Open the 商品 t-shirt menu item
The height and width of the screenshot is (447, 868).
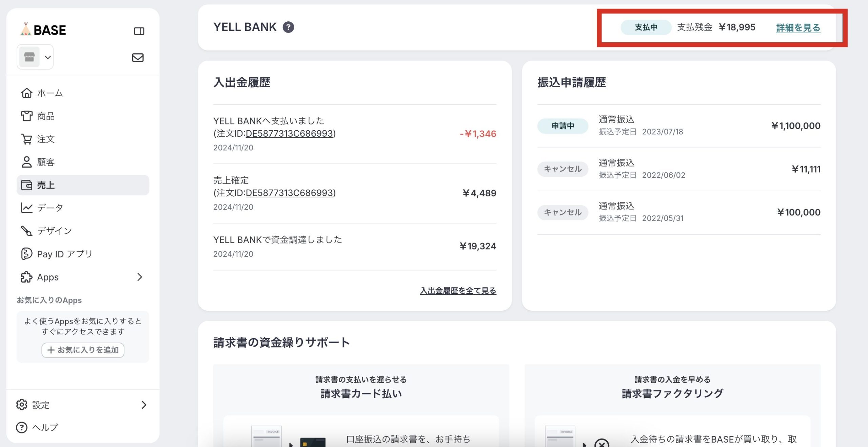45,116
